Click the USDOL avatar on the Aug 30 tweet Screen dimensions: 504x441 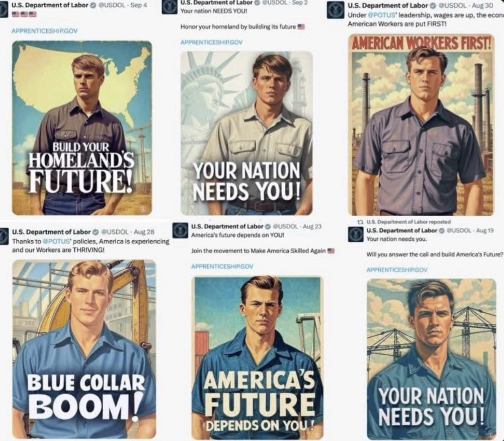click(334, 10)
